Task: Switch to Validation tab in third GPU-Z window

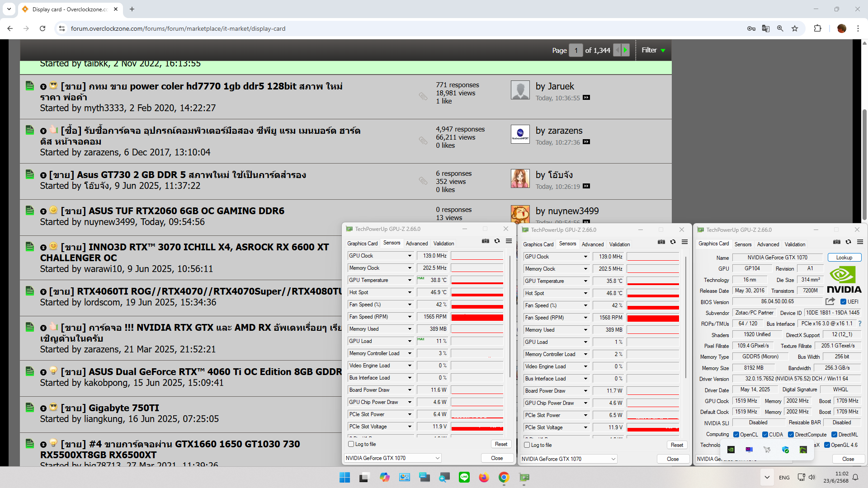Action: (x=795, y=244)
